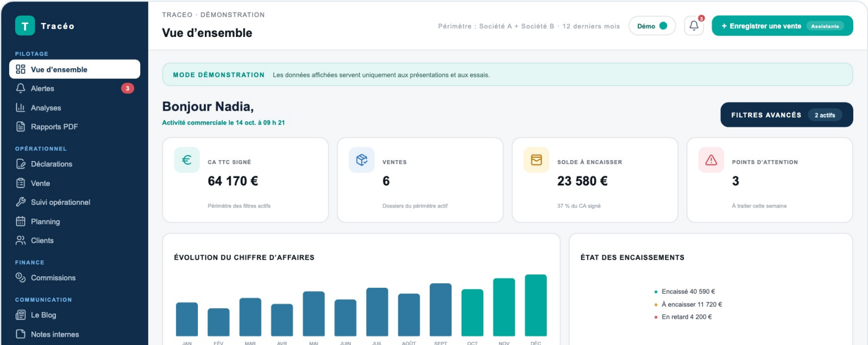Click the Planning calendar icon
The image size is (868, 345).
point(20,221)
